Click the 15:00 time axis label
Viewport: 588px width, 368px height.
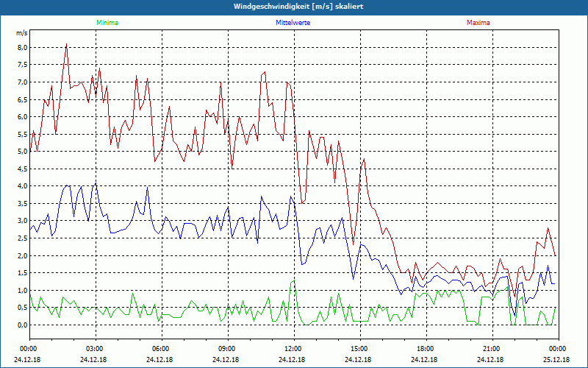(360, 349)
